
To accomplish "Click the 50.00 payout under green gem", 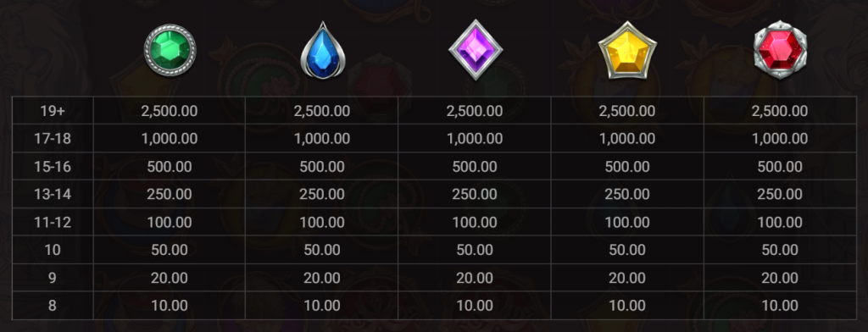I will tap(170, 250).
